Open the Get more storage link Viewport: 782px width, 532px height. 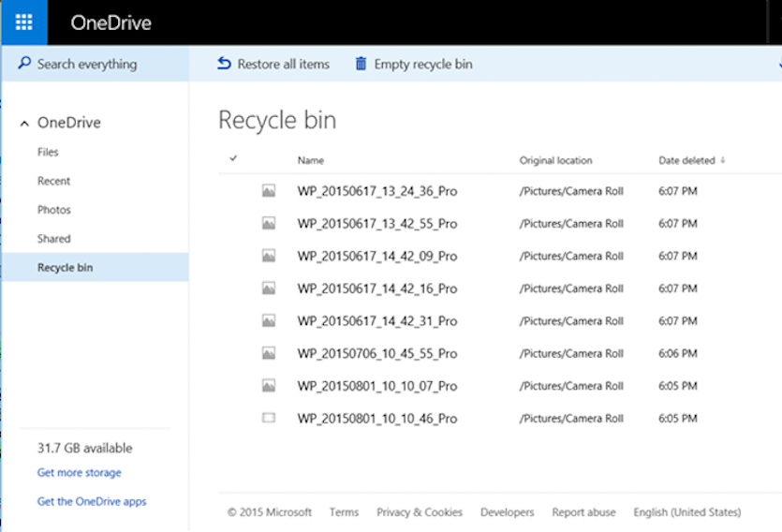tap(80, 473)
